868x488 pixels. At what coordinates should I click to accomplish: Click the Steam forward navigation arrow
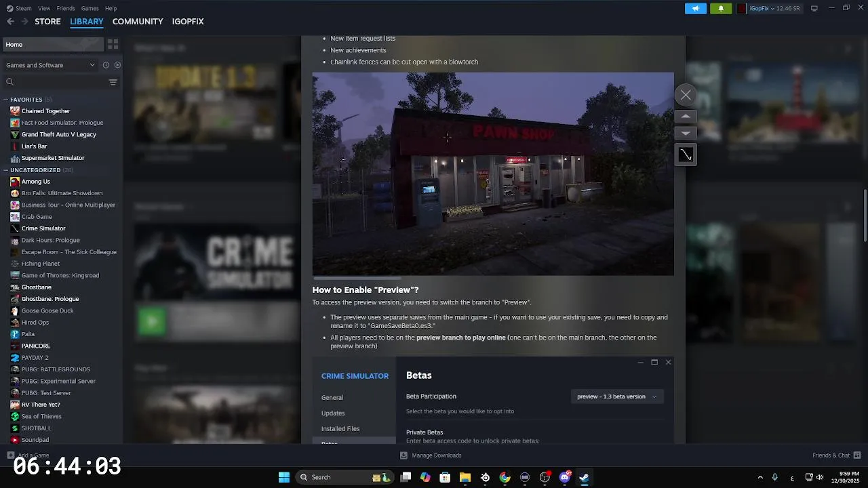click(24, 22)
